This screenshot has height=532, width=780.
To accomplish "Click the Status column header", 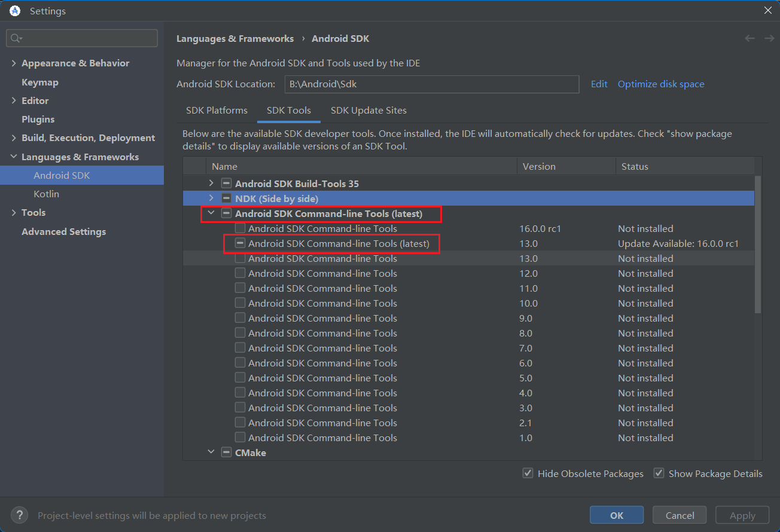I will [x=685, y=167].
